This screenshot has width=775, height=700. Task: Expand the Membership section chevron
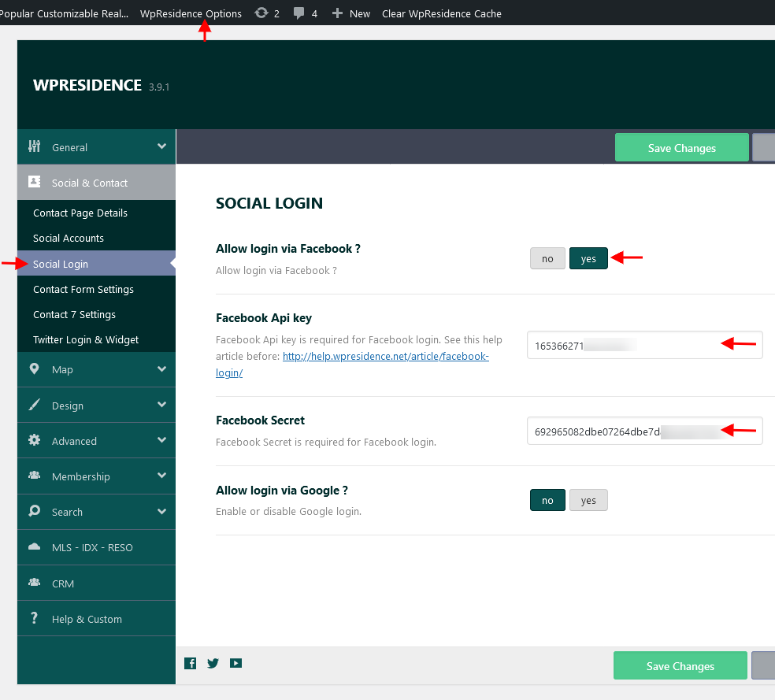[x=161, y=476]
